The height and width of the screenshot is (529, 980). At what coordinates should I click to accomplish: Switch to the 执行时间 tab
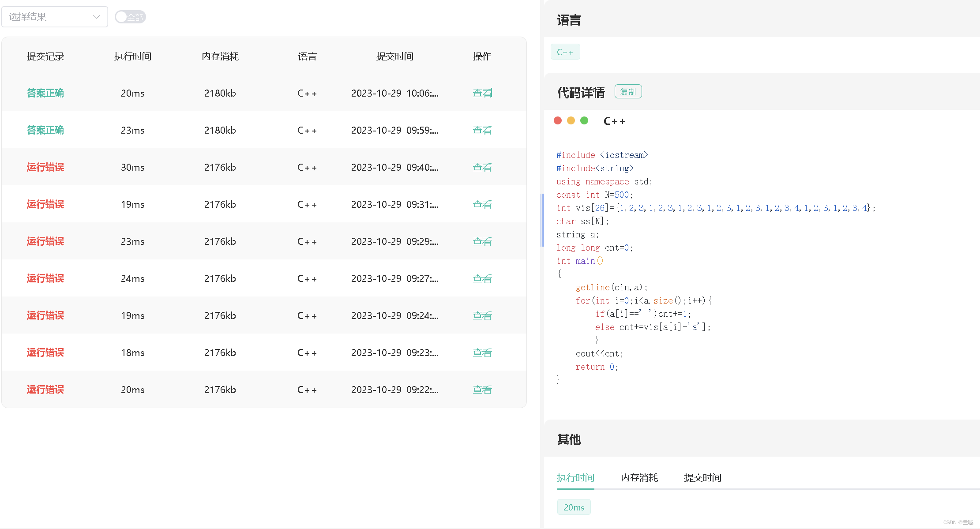pyautogui.click(x=575, y=478)
